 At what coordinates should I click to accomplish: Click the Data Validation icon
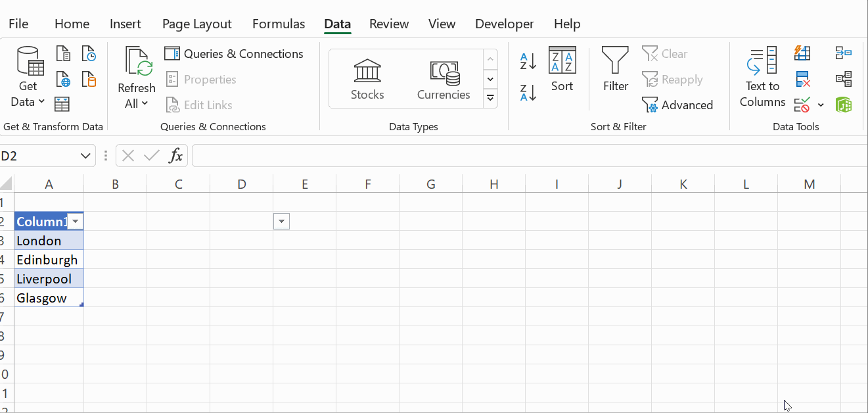point(802,105)
